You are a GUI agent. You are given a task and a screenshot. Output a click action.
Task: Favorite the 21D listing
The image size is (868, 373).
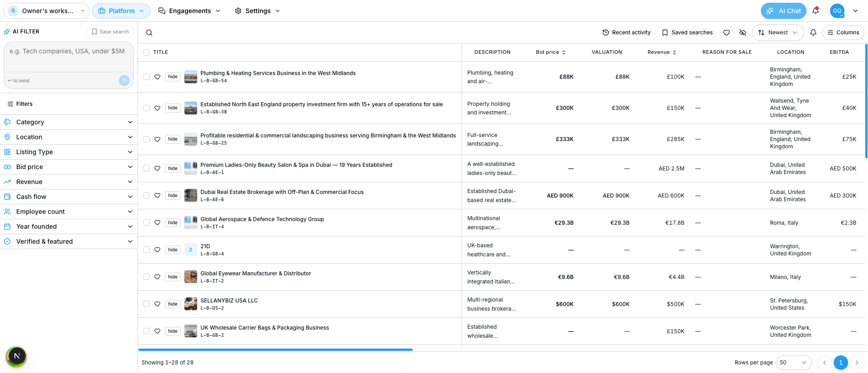point(157,250)
